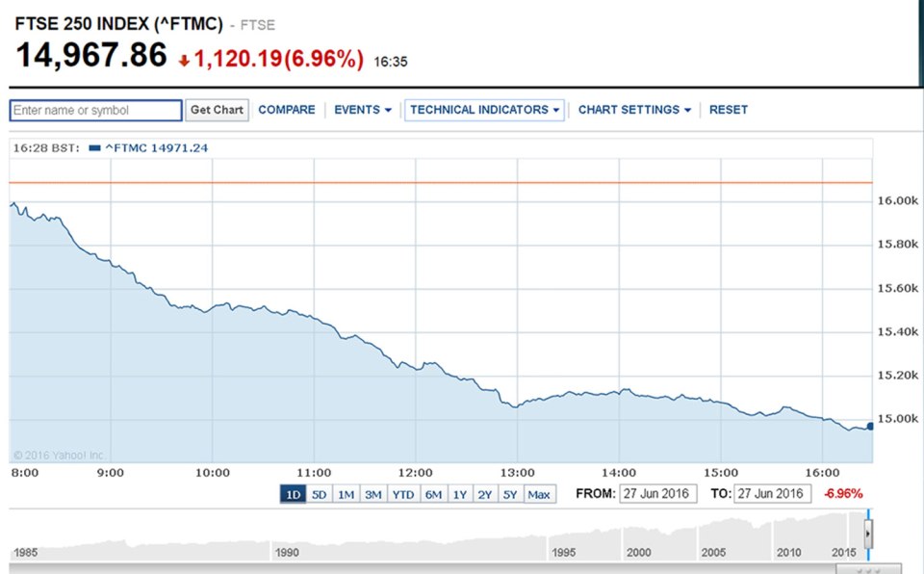
Task: Click the 15.40k price axis label
Action: (x=897, y=332)
